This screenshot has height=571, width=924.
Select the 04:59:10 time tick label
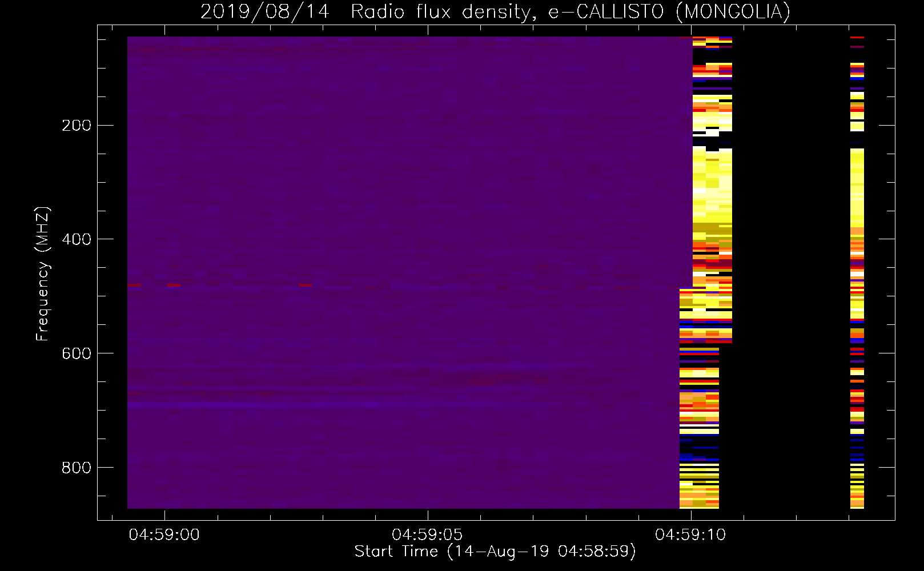[690, 535]
